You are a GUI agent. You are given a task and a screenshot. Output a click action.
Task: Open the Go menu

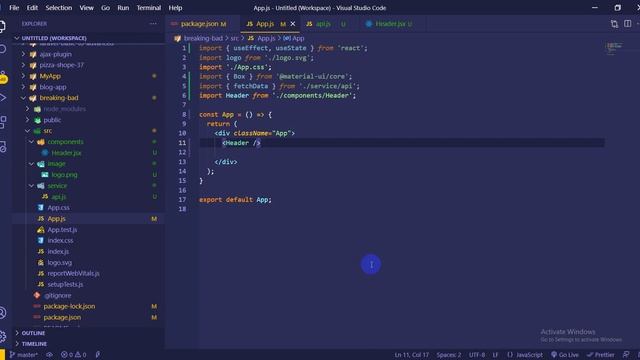[105, 8]
